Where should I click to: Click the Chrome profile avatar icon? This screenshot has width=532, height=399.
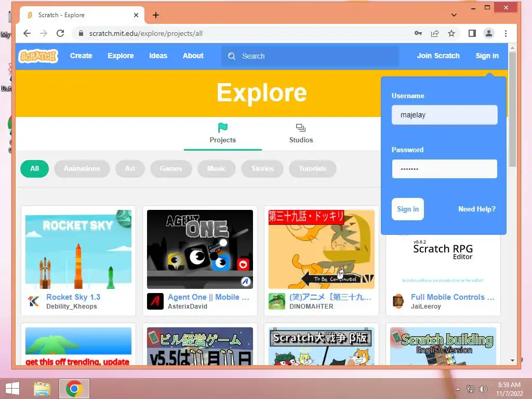point(488,33)
